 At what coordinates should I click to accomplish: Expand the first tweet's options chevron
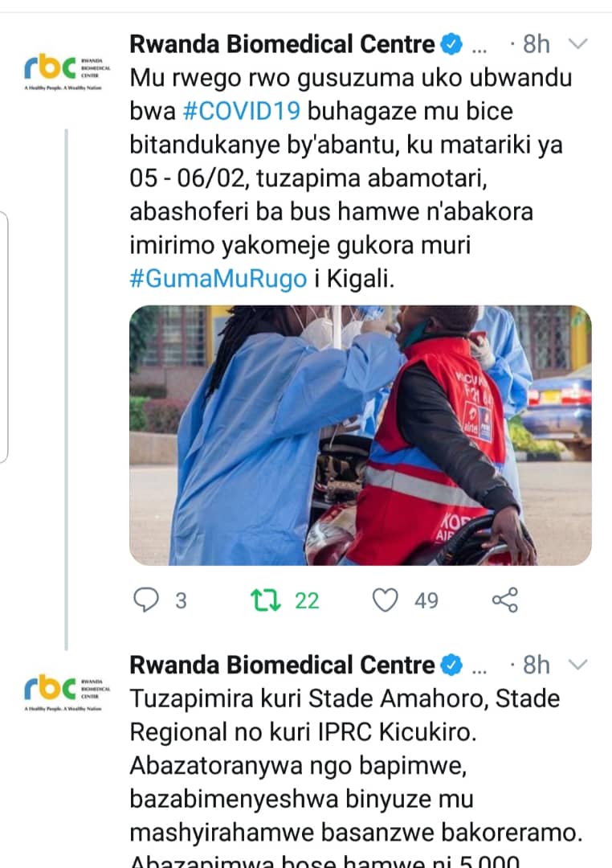(x=577, y=43)
